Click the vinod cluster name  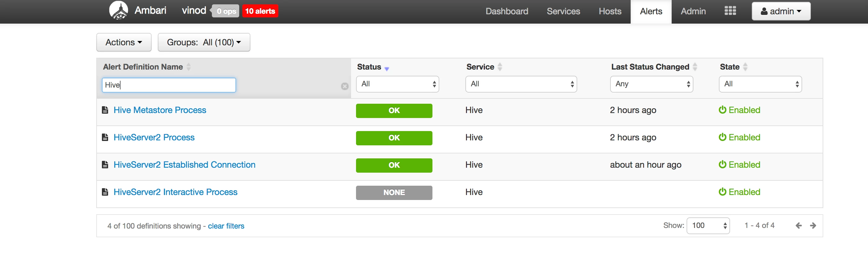click(x=194, y=11)
